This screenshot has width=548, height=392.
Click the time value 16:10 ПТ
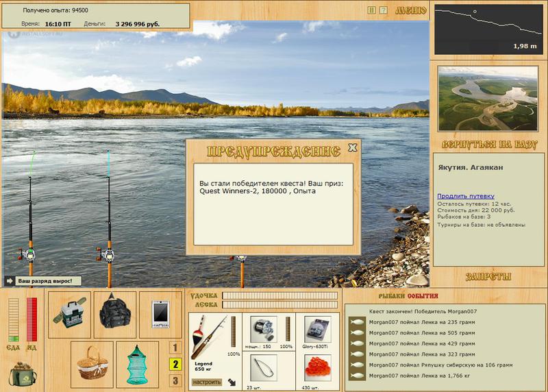point(58,24)
